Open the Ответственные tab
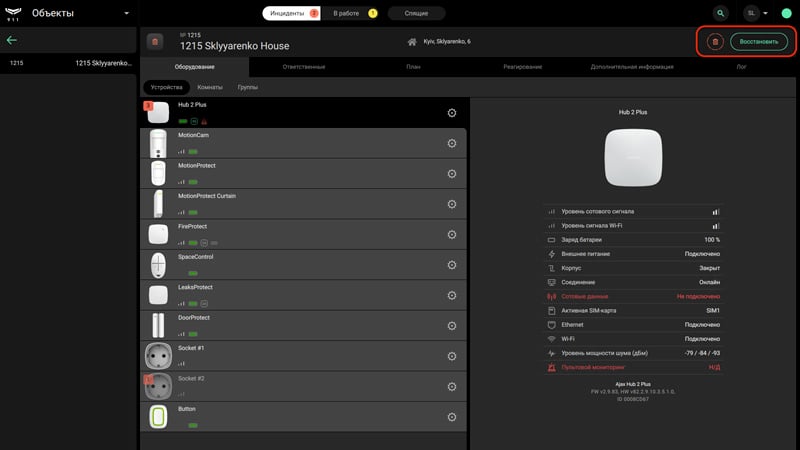The width and height of the screenshot is (800, 450). [x=304, y=67]
